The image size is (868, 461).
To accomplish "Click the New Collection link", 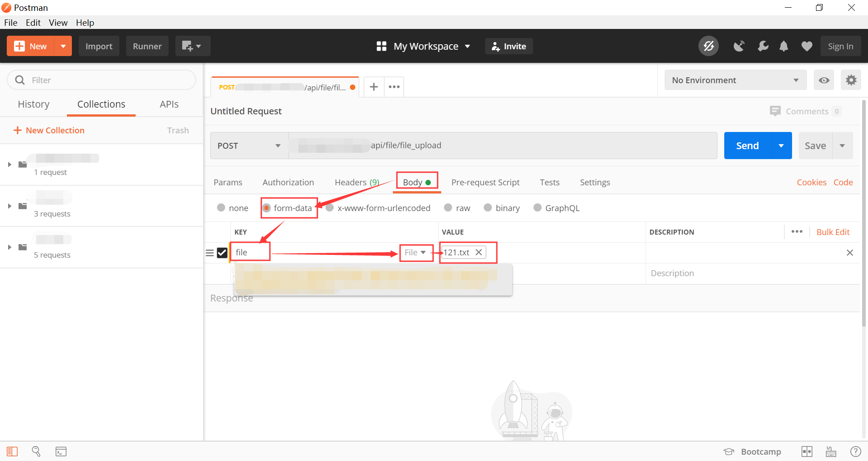I will (x=49, y=130).
